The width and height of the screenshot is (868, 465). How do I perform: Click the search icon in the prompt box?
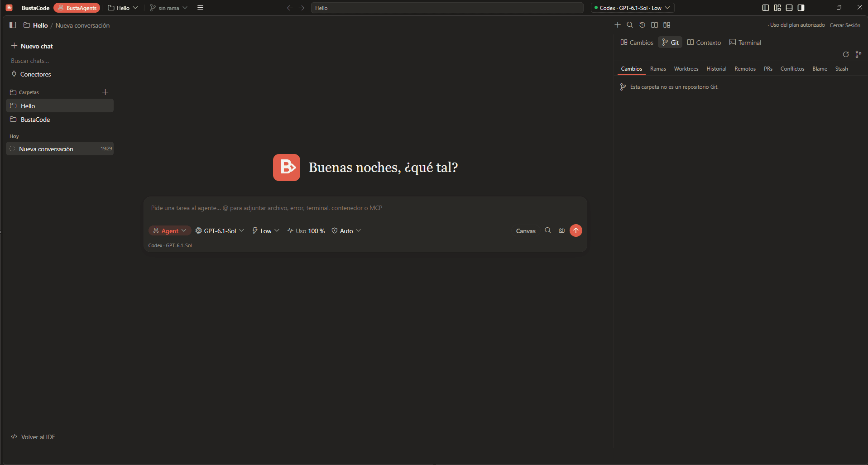click(x=548, y=230)
